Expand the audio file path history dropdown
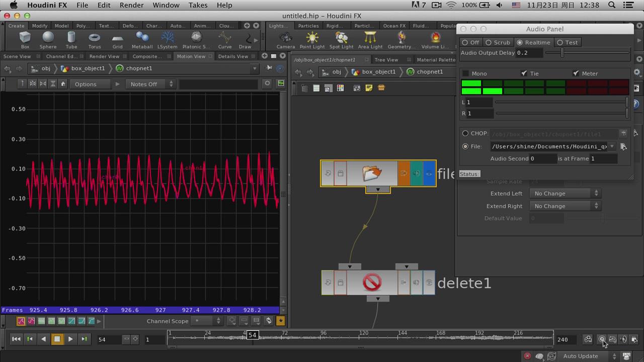The height and width of the screenshot is (362, 644). (612, 146)
